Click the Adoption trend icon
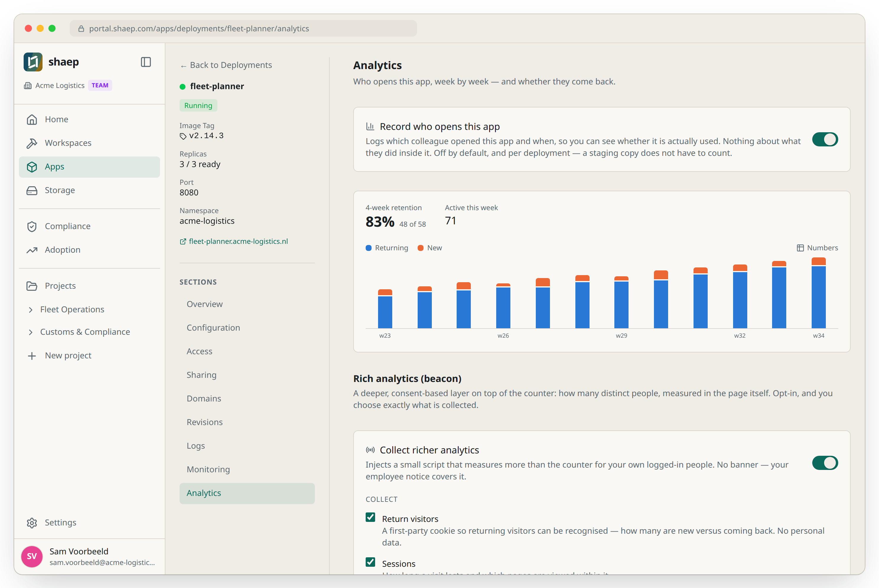 coord(32,250)
